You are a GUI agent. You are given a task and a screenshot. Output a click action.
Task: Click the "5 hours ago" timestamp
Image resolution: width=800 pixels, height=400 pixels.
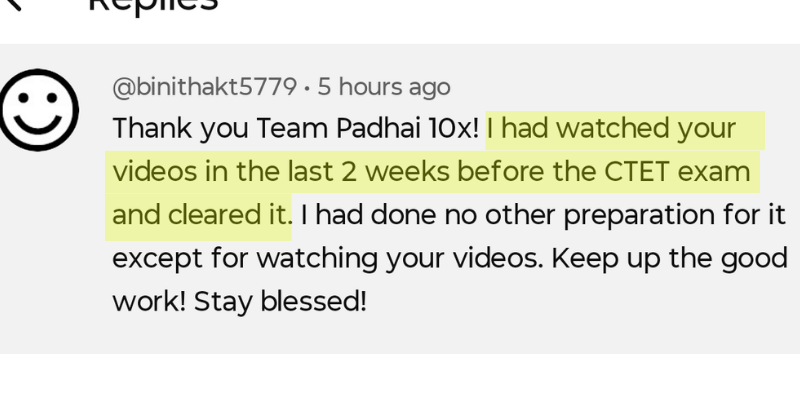point(384,87)
